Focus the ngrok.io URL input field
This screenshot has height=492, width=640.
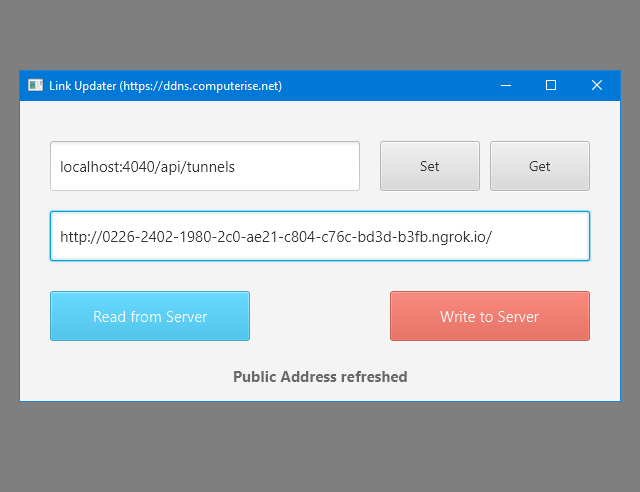(x=320, y=236)
